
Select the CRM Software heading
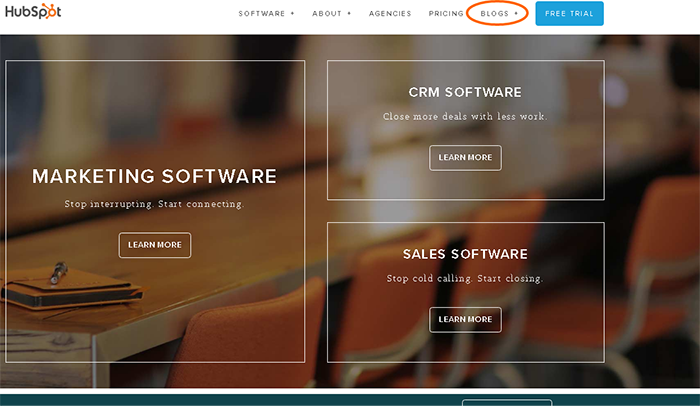tap(465, 92)
